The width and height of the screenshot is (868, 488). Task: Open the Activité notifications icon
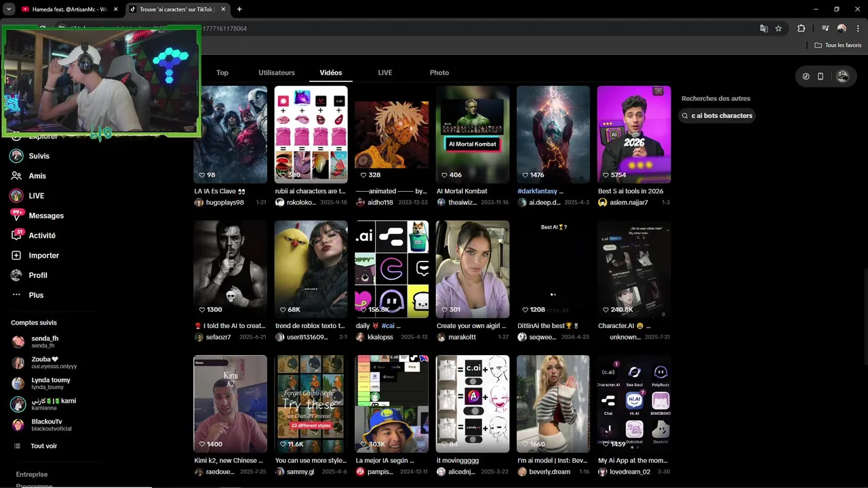[16, 235]
